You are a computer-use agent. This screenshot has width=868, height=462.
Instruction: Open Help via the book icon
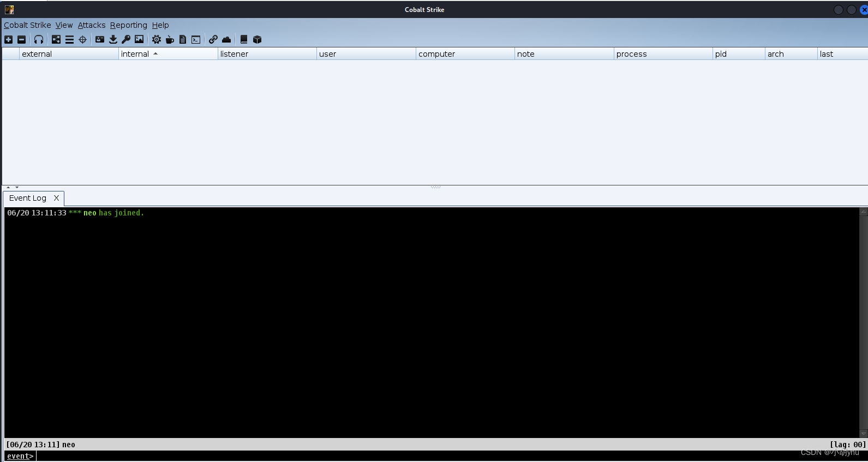coord(244,39)
